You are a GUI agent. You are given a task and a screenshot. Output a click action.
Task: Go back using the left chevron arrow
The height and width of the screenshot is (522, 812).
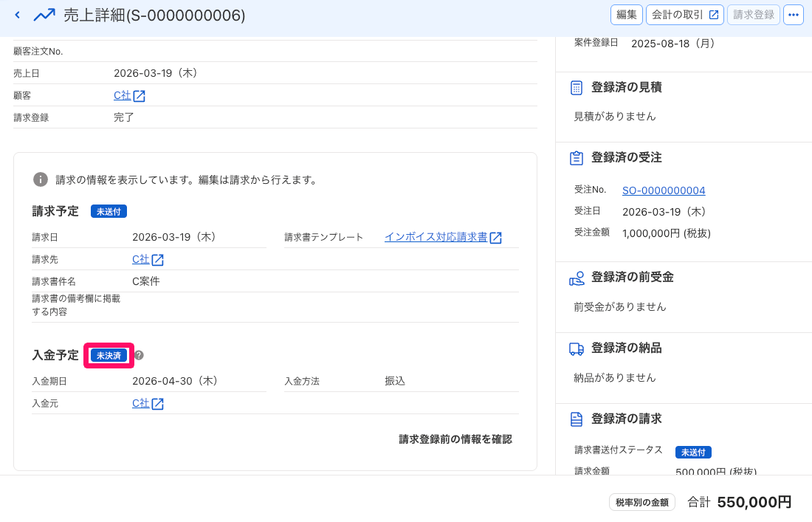coord(18,15)
